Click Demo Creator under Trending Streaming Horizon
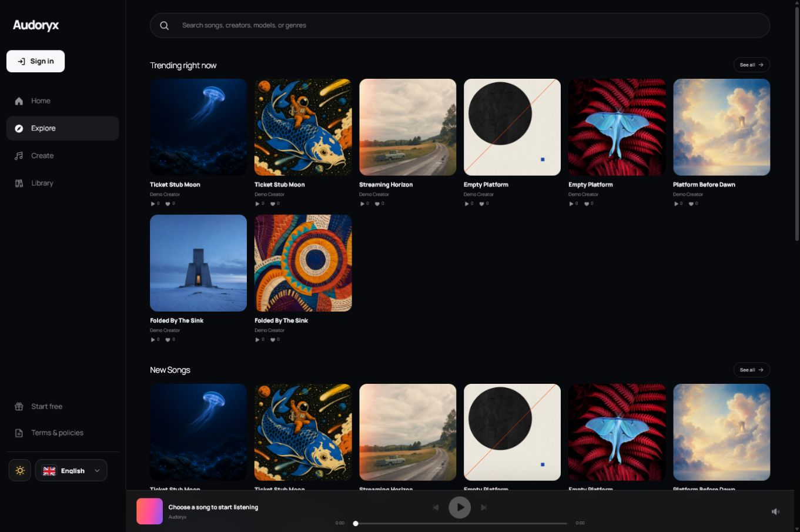This screenshot has width=800, height=532. click(x=374, y=195)
